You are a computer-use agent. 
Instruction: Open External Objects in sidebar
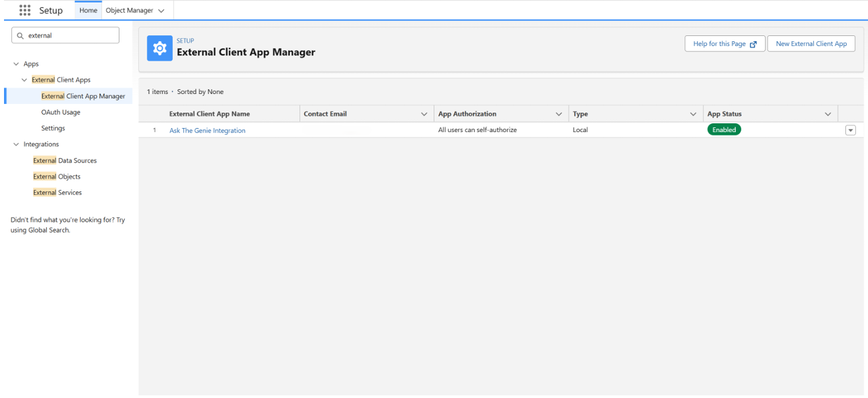pyautogui.click(x=57, y=177)
